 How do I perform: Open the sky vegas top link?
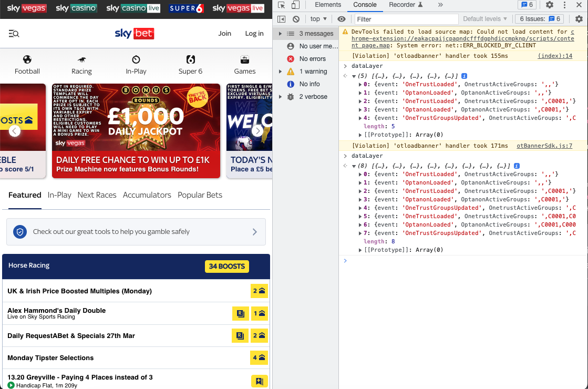[x=26, y=8]
